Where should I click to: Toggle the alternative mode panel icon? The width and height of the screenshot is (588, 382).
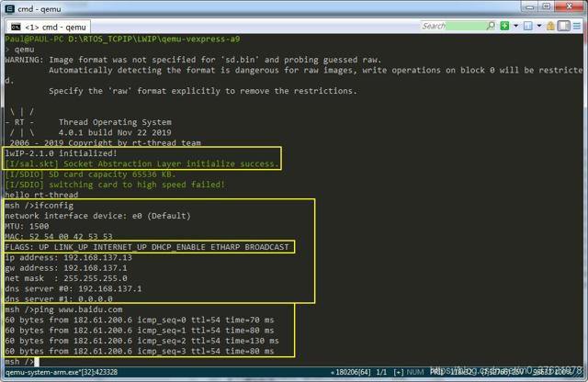click(x=563, y=26)
